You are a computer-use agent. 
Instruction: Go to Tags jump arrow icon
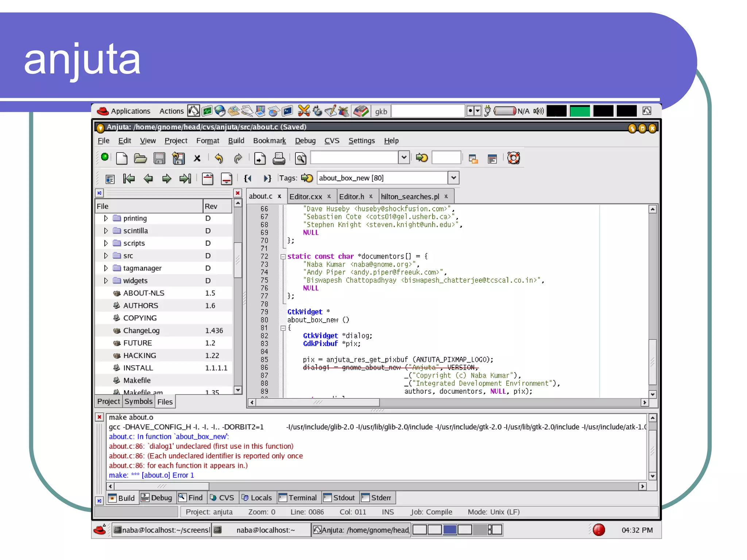307,178
